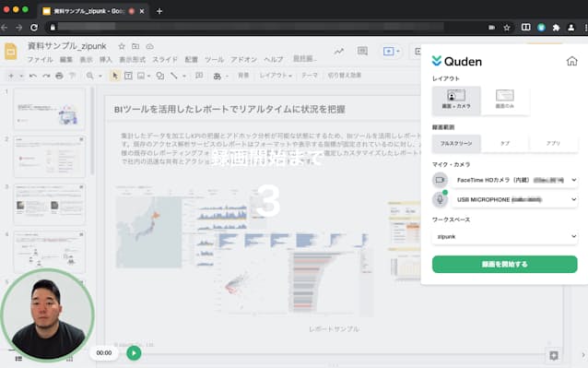
Task: Click the undo arrow icon
Action: click(33, 76)
